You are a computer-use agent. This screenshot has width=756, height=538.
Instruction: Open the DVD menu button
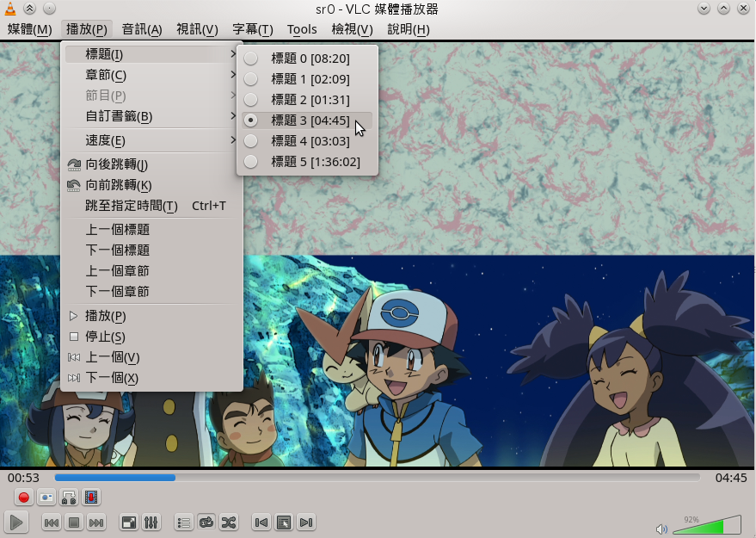point(284,523)
